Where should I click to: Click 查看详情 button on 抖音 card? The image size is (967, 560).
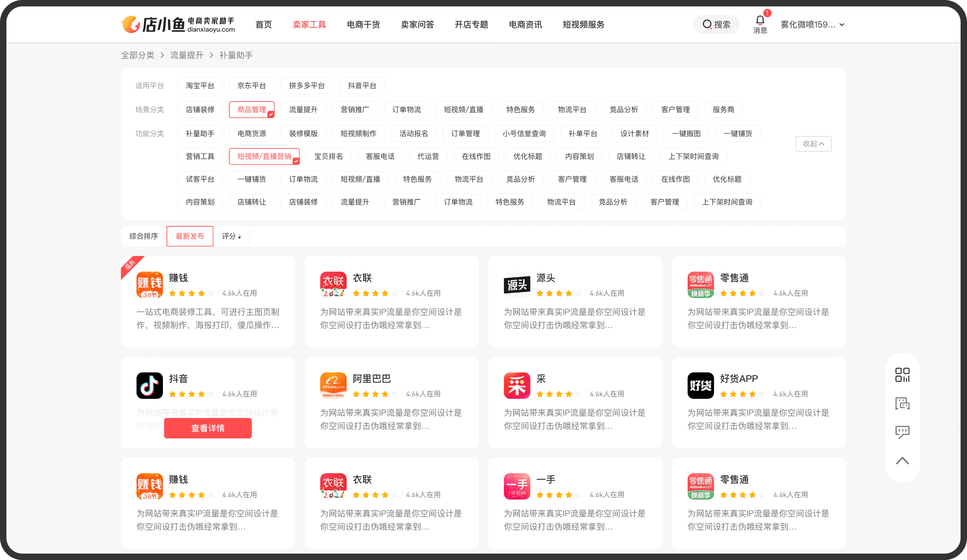pos(208,428)
